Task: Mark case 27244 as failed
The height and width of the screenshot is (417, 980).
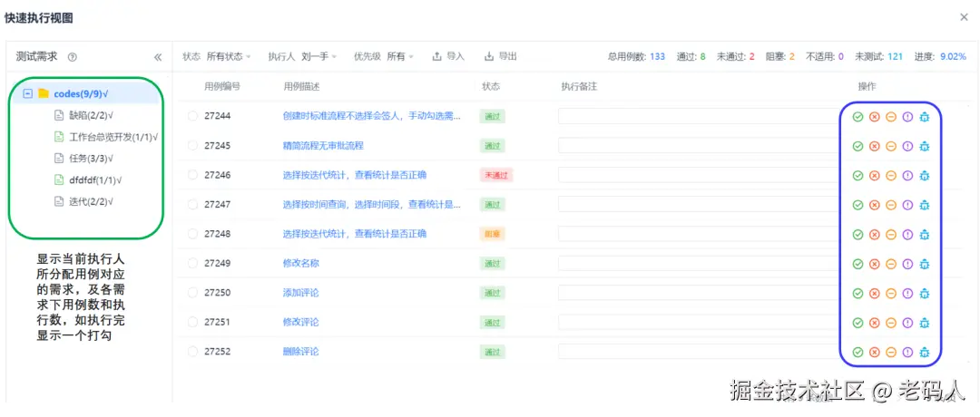Action: (x=875, y=117)
